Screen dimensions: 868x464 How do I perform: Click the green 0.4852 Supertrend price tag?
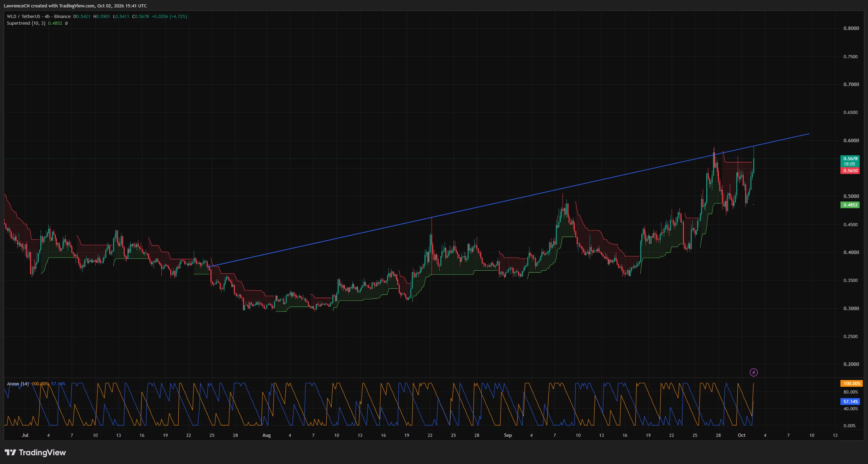850,205
